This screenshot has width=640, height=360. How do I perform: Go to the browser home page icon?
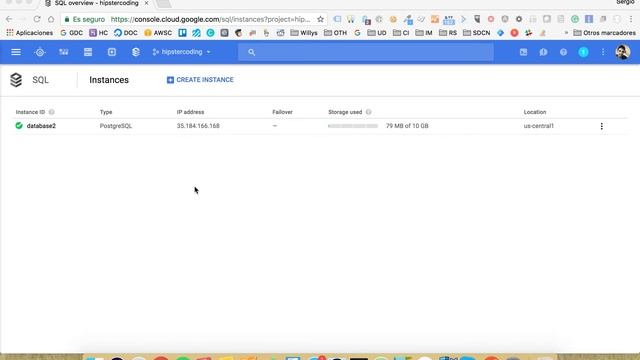tap(51, 19)
